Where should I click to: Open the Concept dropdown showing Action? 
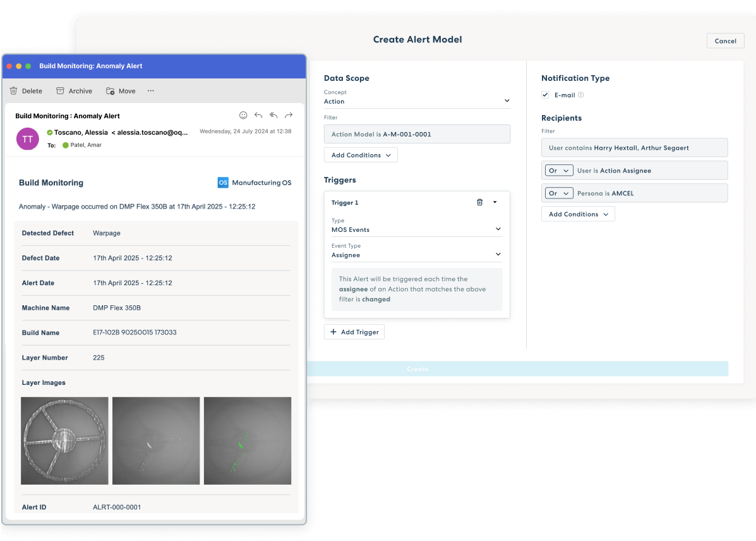417,101
